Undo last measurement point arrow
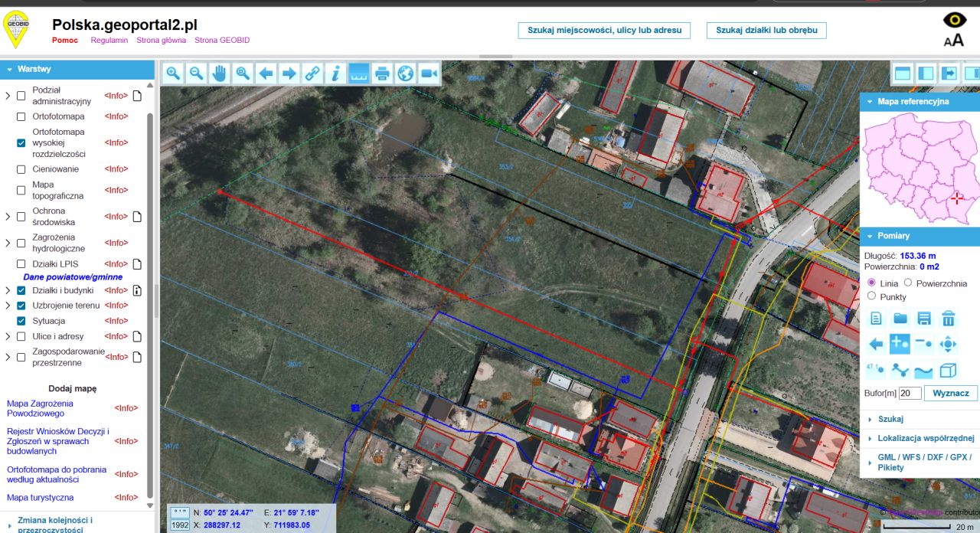This screenshot has width=980, height=533. pos(877,344)
